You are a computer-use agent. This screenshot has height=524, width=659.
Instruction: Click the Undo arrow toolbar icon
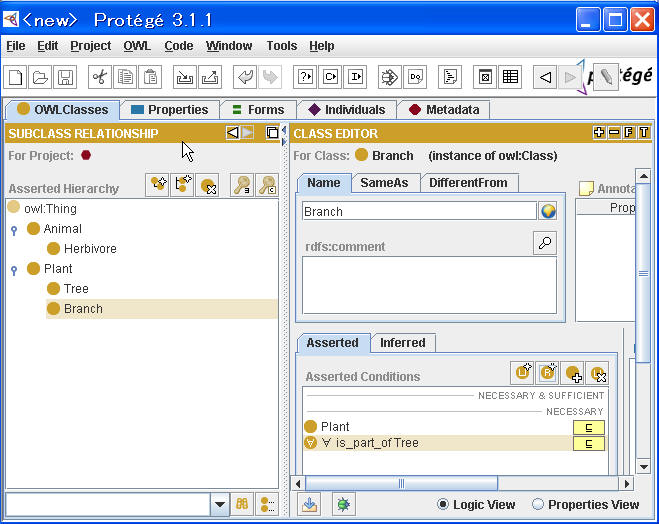[244, 77]
